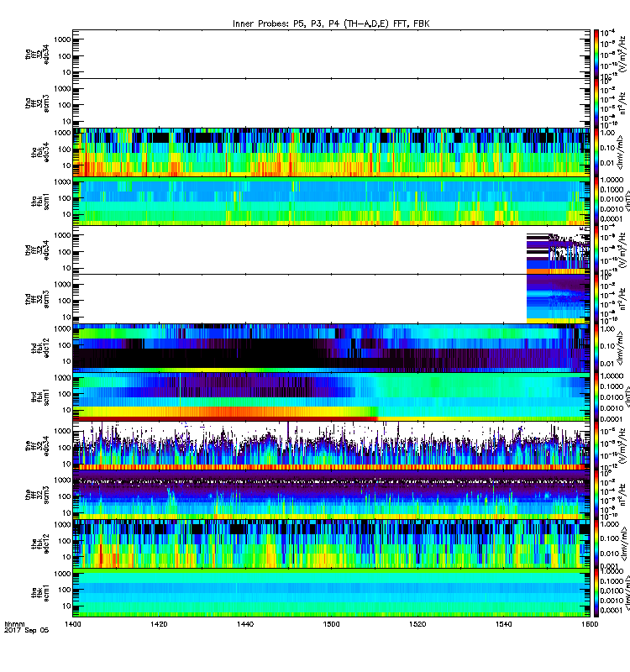Select the 1540 time axis label
This screenshot has width=630, height=672.
(503, 624)
